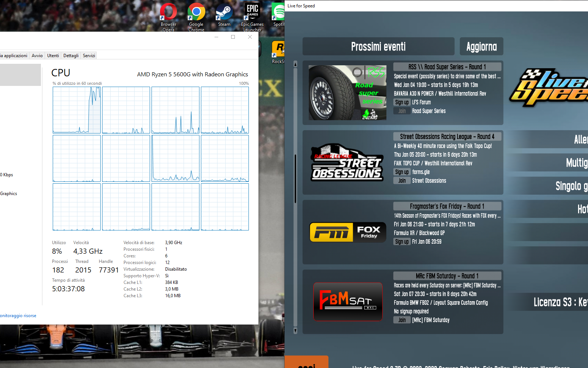The image size is (588, 368).
Task: Select the 0 Kbps network item in sidebar
Action: (x=7, y=175)
